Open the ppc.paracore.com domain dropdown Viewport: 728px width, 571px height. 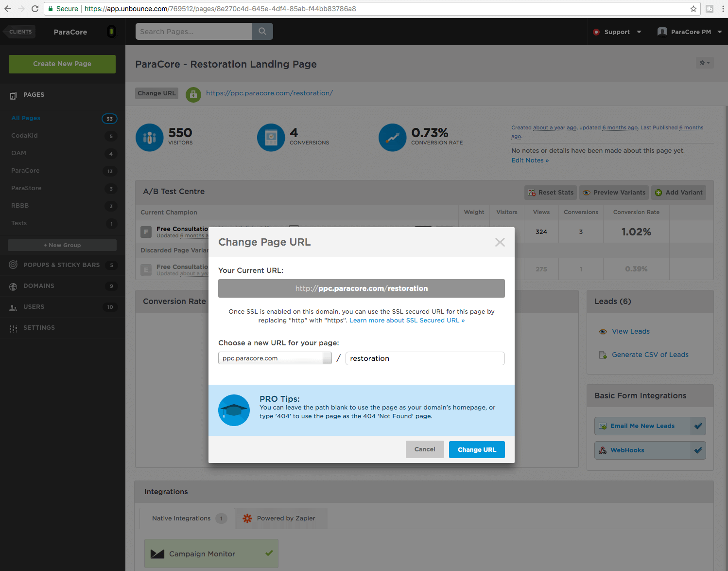pyautogui.click(x=275, y=358)
